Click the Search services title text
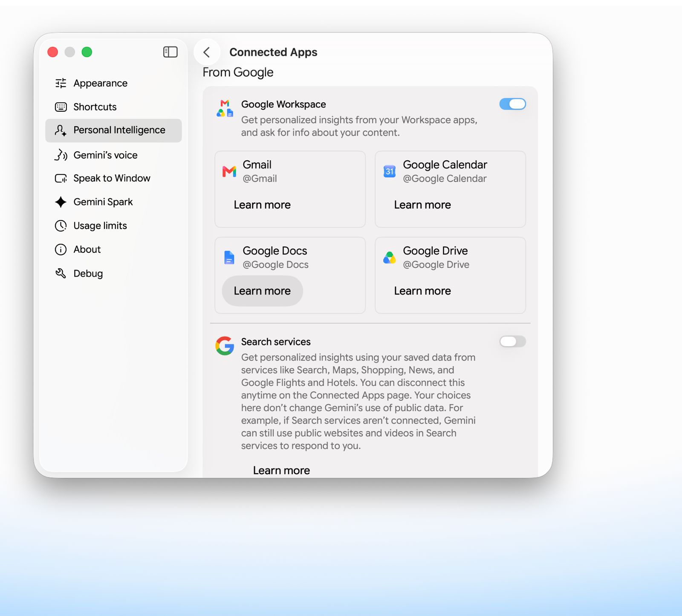The width and height of the screenshot is (682, 616). tap(276, 342)
